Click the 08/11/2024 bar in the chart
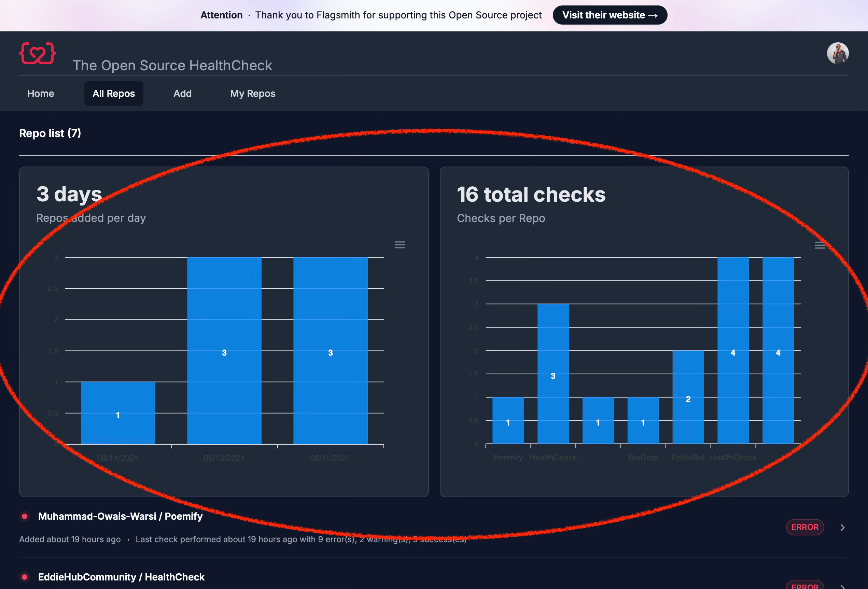This screenshot has height=589, width=868. click(330, 350)
